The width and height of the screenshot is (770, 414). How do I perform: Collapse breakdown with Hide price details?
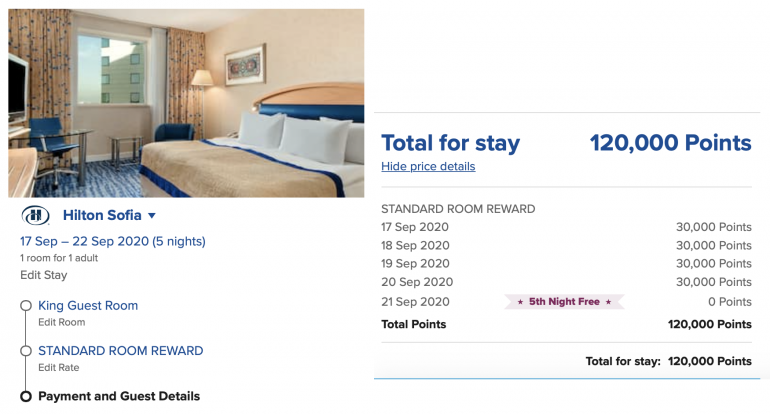point(428,166)
